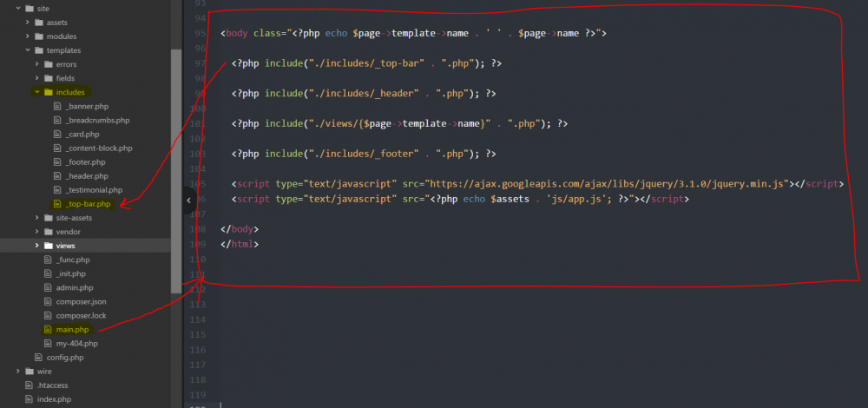
Task: Click the file icon beside index.php
Action: (30, 399)
